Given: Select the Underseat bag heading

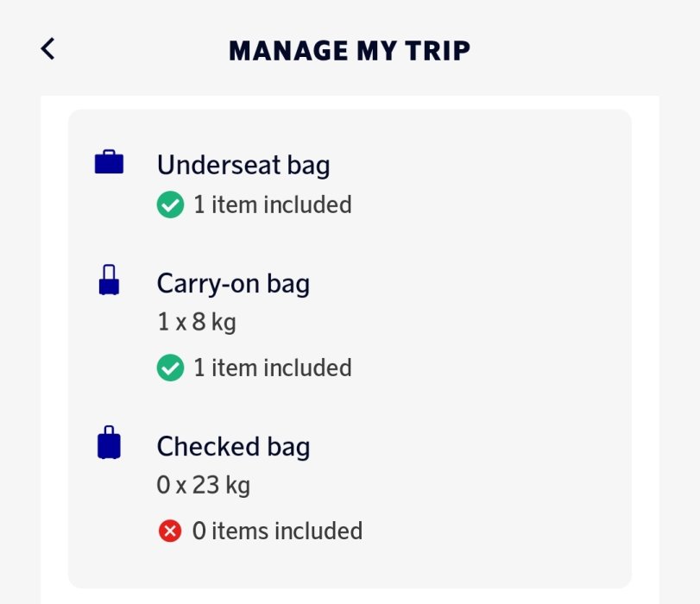Looking at the screenshot, I should point(243,164).
